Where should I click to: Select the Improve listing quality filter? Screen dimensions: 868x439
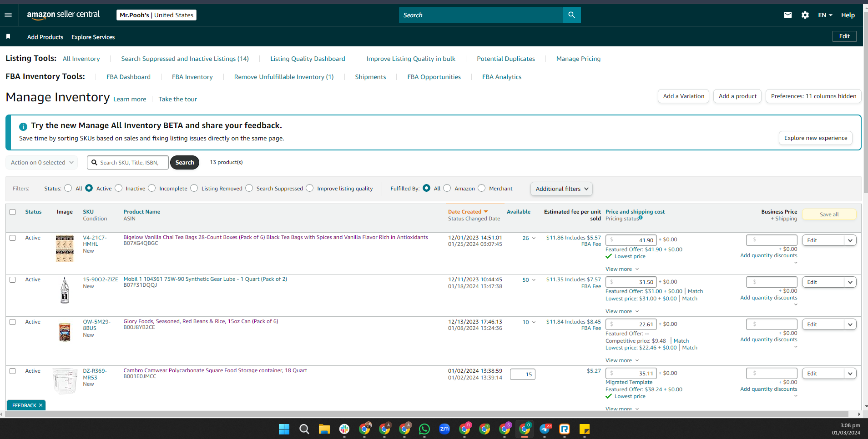pos(310,188)
